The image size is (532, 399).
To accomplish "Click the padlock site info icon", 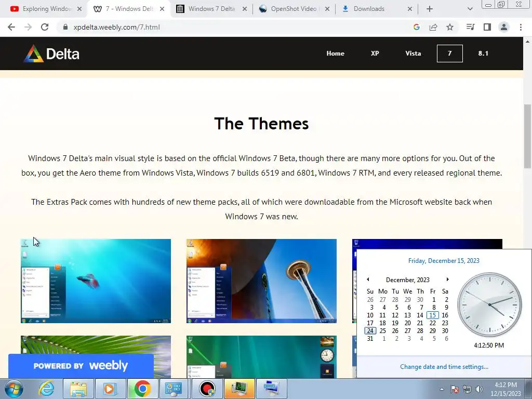I will click(65, 27).
